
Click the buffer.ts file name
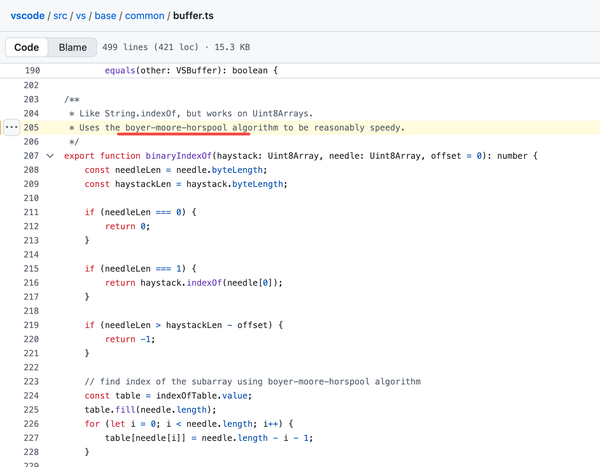tap(193, 16)
